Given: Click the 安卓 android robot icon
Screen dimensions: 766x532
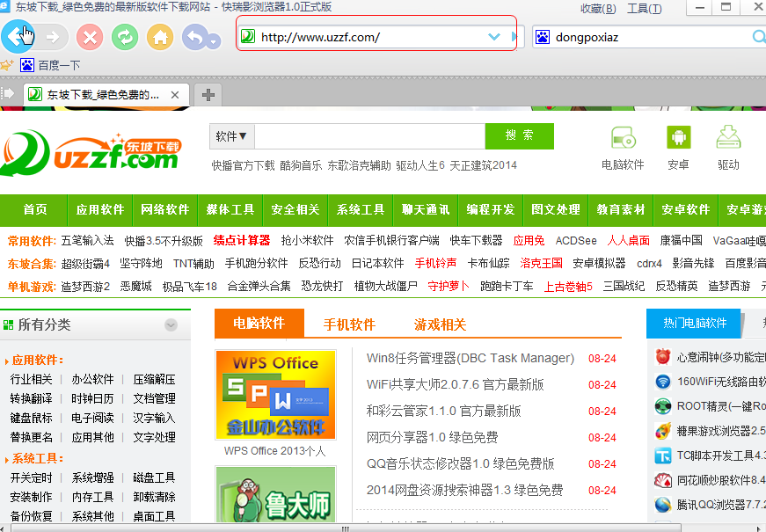Looking at the screenshot, I should coord(679,137).
